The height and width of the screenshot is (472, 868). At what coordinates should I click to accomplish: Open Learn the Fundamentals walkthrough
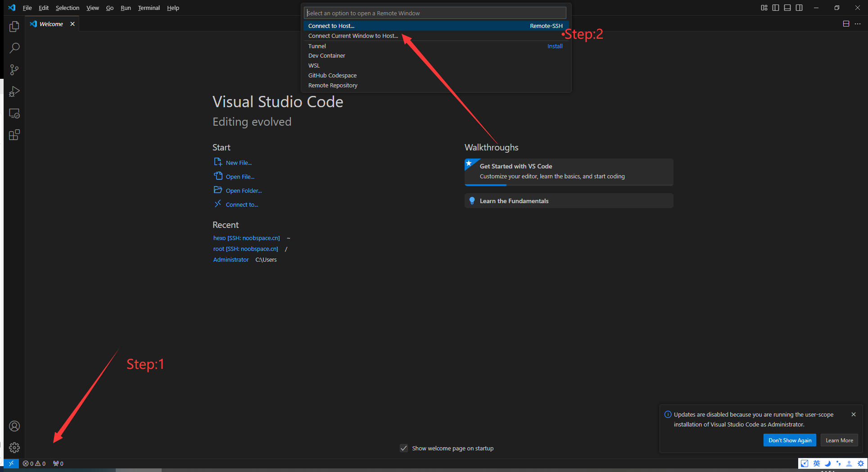[569, 201]
